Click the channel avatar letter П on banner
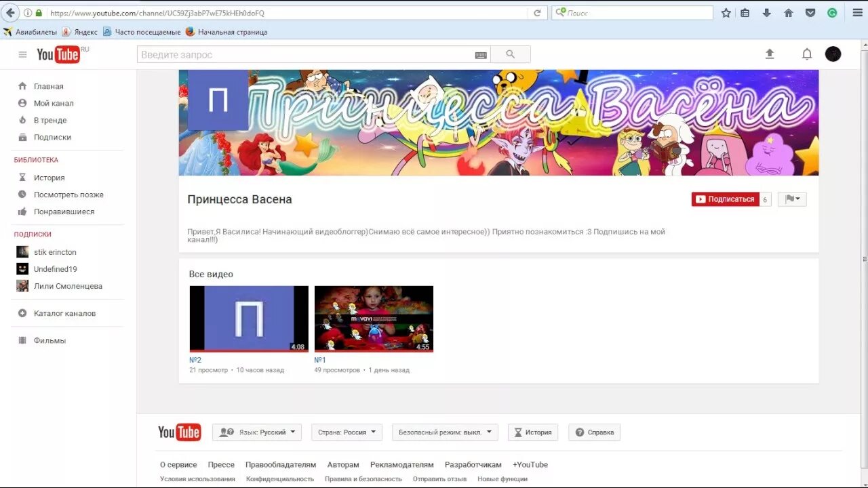Image resolution: width=868 pixels, height=488 pixels. tap(218, 100)
